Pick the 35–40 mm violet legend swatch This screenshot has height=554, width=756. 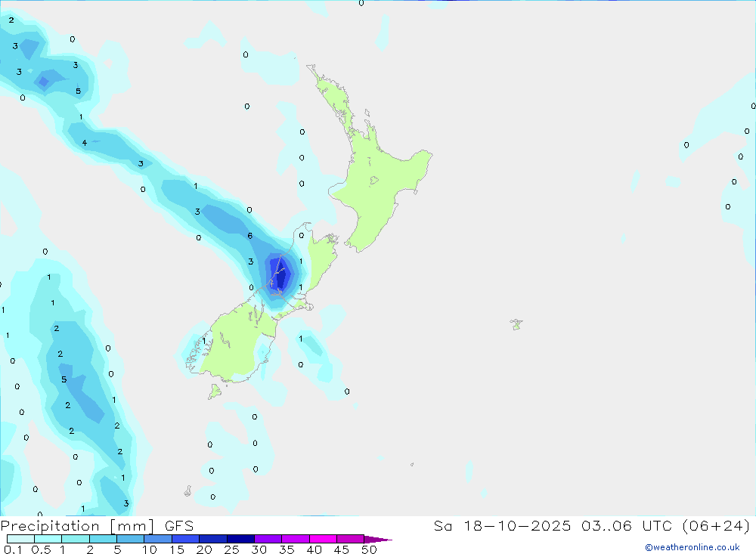[x=296, y=539]
